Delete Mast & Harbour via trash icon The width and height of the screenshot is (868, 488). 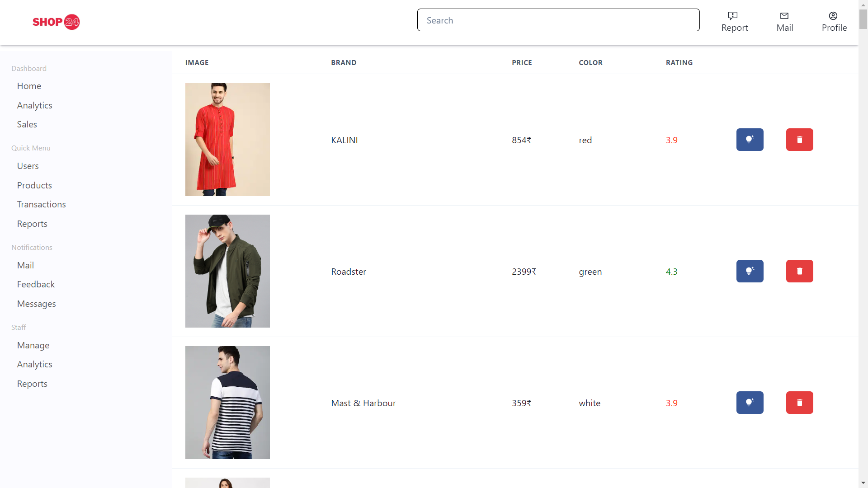tap(799, 403)
